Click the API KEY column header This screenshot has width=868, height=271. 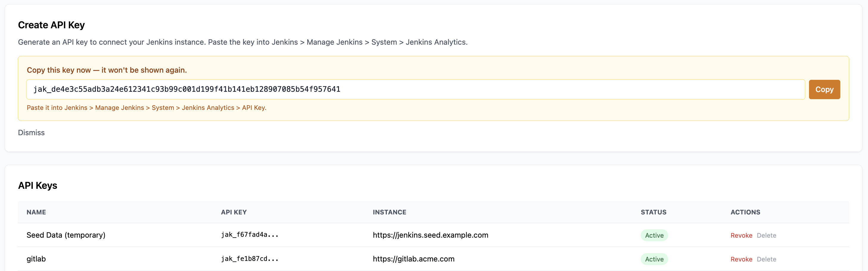click(x=234, y=212)
